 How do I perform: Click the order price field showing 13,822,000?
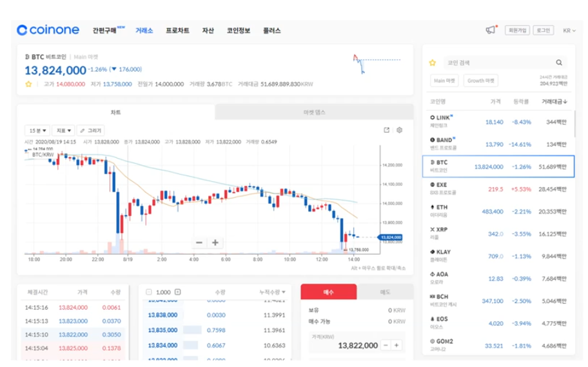click(357, 345)
